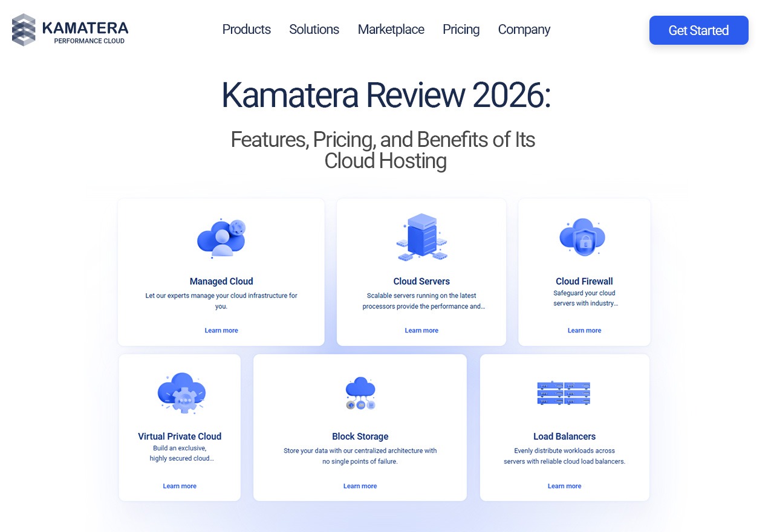Viewport: 774px width, 532px height.
Task: Click 'Scalable servers running on the latest' description
Action: coord(423,301)
